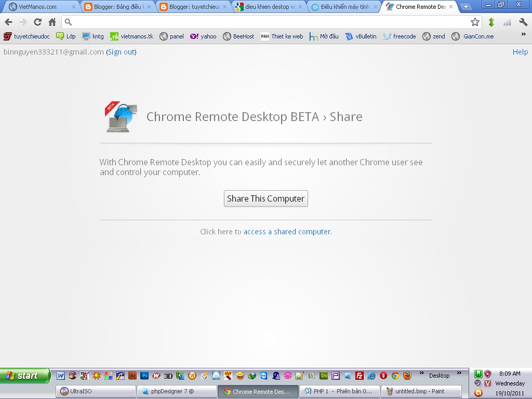The image size is (532, 399).
Task: Click the Desktop toolbar label
Action: tap(439, 376)
